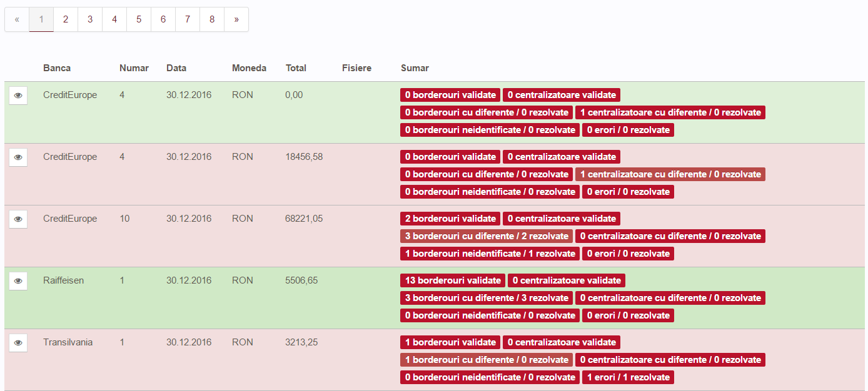
Task: Open "1 borderouri neidentificate / 1 rezolvate" badge
Action: (x=490, y=254)
